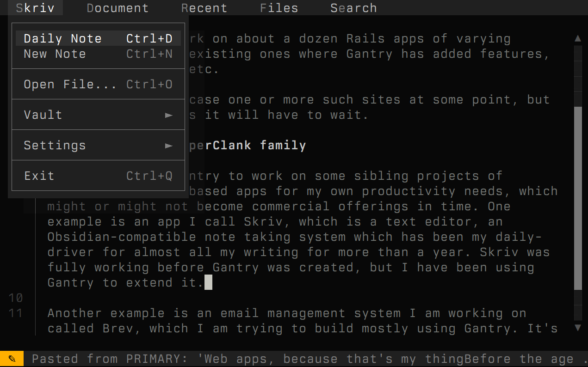Viewport: 588px width, 367px height.
Task: Click the scrollbar down arrow
Action: (x=578, y=328)
